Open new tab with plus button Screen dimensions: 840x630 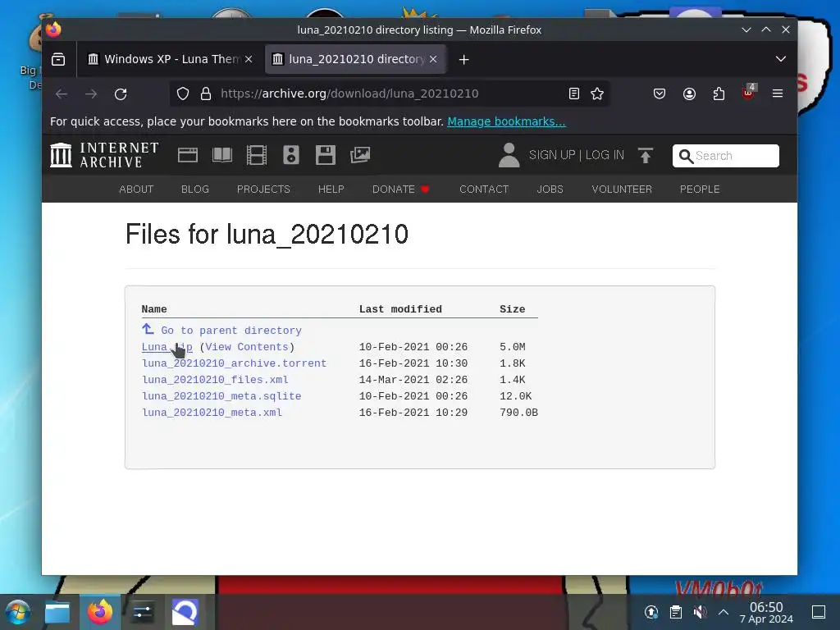coord(464,59)
